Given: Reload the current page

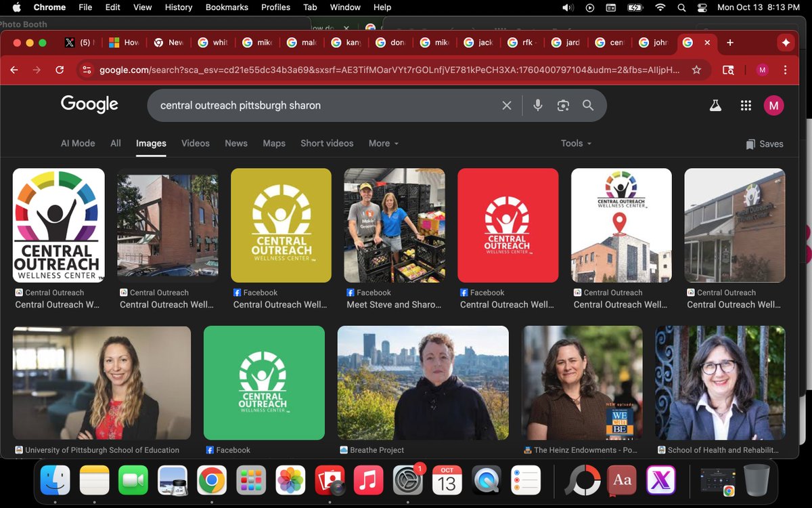Looking at the screenshot, I should (x=60, y=70).
